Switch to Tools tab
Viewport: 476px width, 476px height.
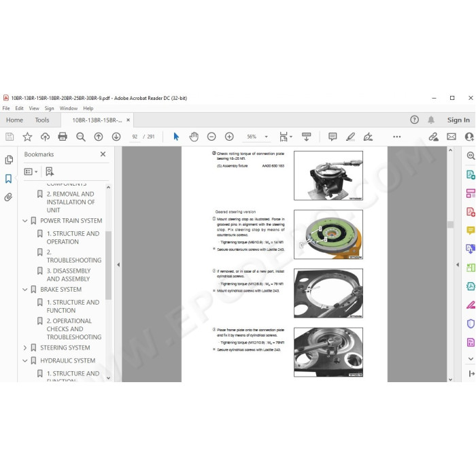point(42,120)
